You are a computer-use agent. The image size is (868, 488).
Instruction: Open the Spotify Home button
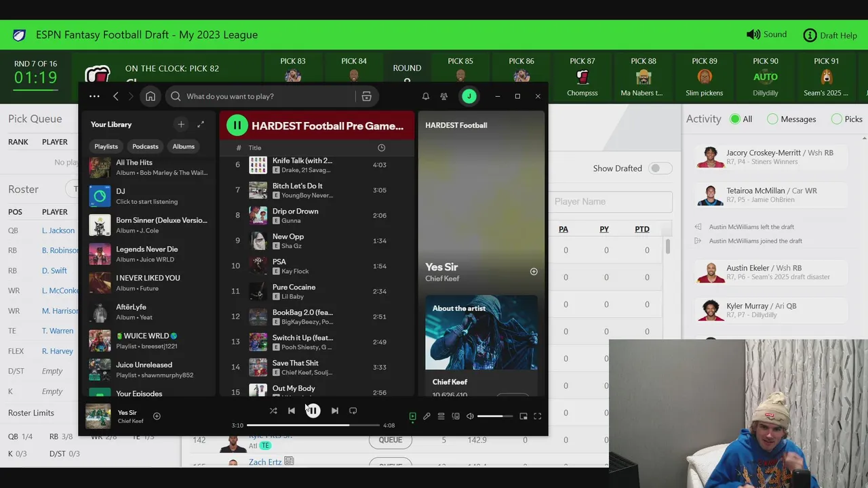pyautogui.click(x=151, y=96)
